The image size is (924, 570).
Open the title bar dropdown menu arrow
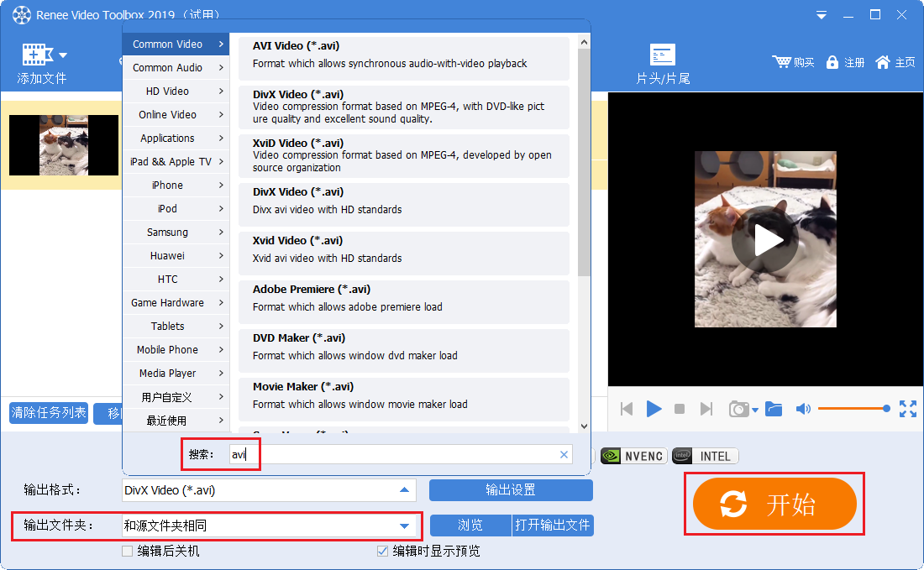click(821, 15)
